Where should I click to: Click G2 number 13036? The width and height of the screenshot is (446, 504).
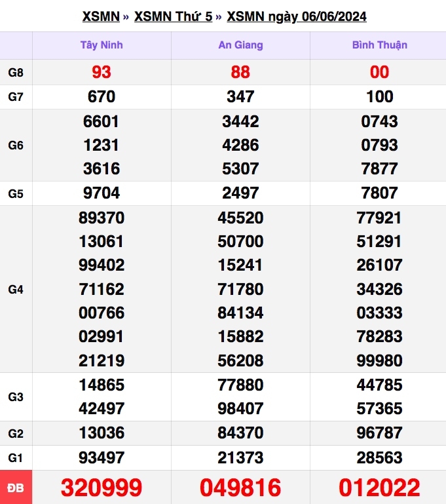point(102,433)
